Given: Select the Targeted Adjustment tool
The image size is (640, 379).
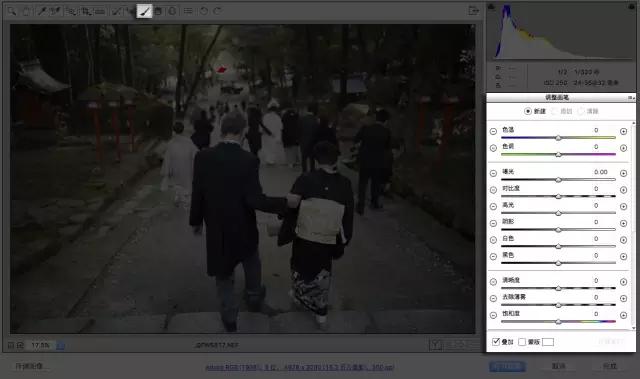Looking at the screenshot, I should point(71,11).
